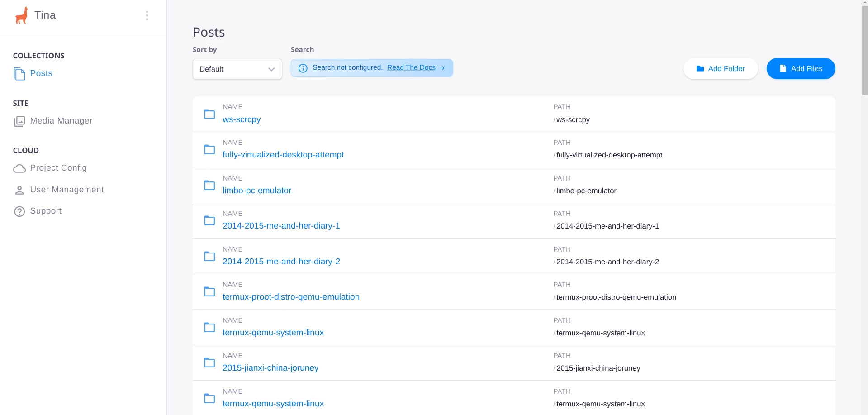The height and width of the screenshot is (415, 868).
Task: Click the Project Config cloud icon
Action: [19, 168]
